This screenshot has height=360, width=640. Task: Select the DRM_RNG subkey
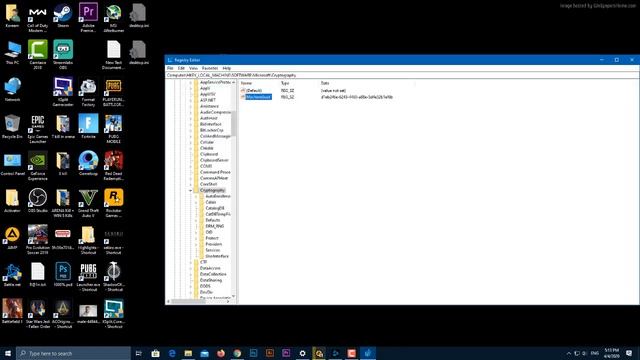click(x=215, y=226)
